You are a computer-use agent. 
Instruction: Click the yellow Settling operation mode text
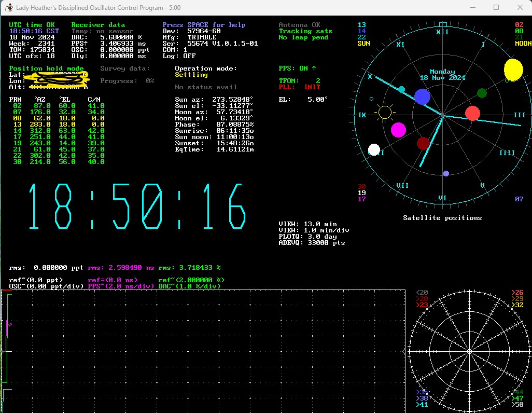[191, 75]
